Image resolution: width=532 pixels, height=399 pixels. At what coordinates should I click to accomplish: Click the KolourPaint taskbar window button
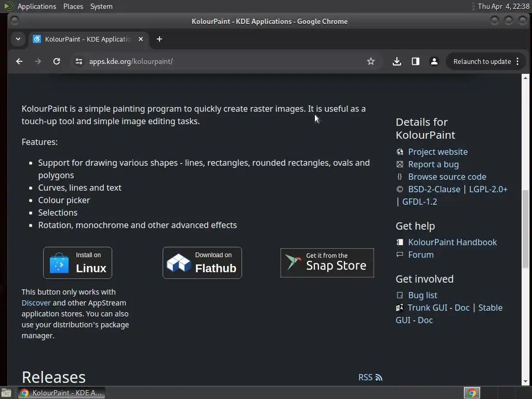(61, 393)
